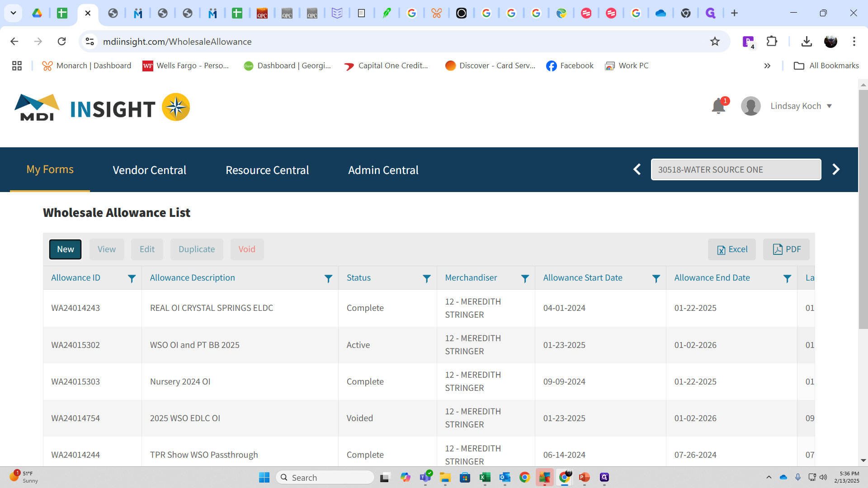The image size is (868, 488).
Task: Click the MDI Insight logo
Action: [102, 108]
